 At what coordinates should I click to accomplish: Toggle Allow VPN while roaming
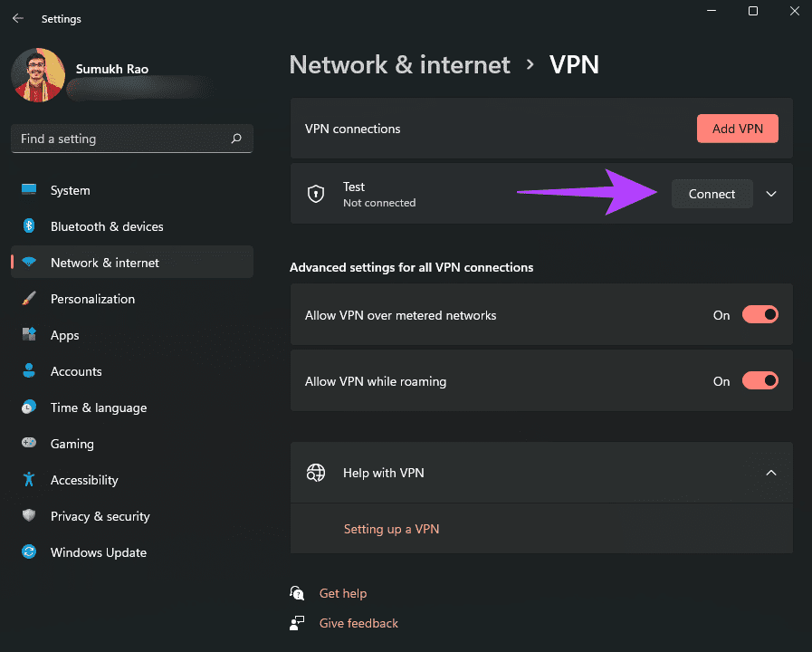tap(759, 380)
